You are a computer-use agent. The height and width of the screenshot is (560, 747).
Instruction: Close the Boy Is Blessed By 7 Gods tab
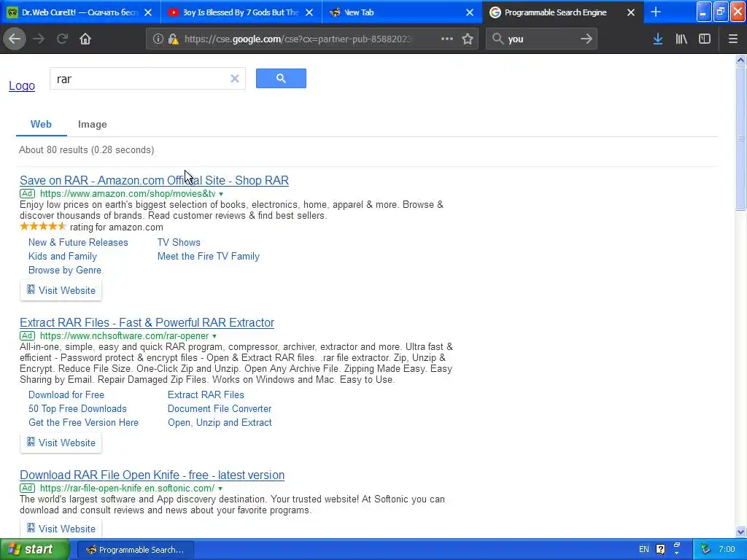[309, 12]
